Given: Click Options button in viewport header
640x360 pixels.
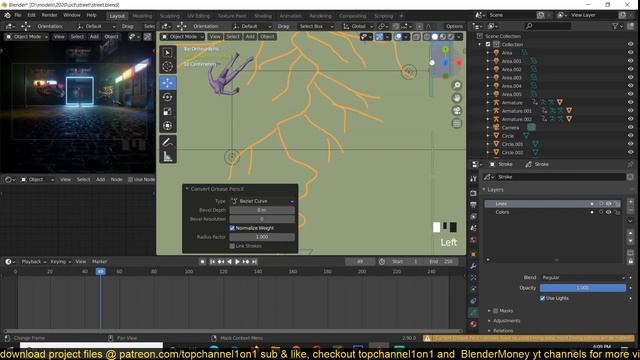Looking at the screenshot, I should [x=454, y=26].
